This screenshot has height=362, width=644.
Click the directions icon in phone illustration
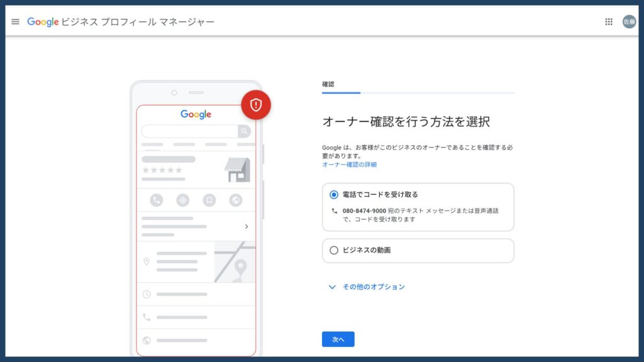[x=183, y=200]
